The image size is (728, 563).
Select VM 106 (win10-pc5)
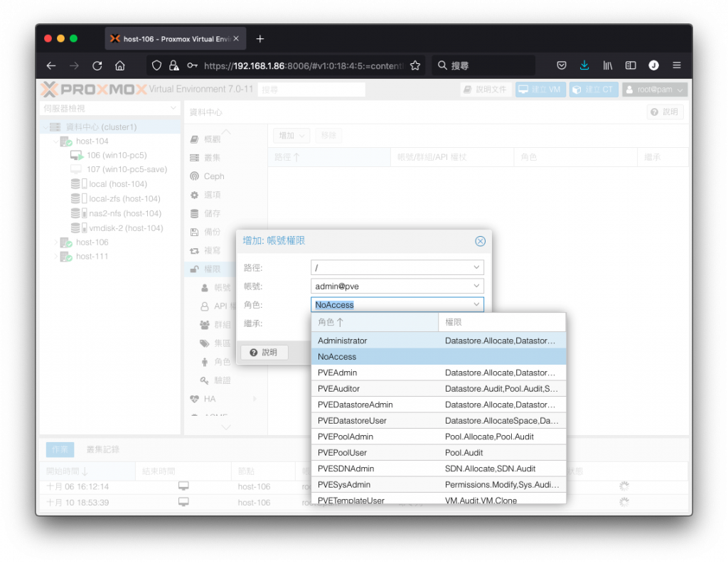click(x=117, y=155)
